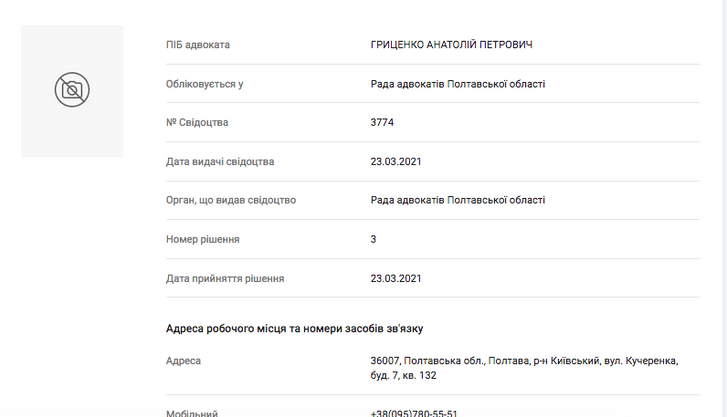The width and height of the screenshot is (727, 417).
Task: Select Рада адвокатів Полтавської області under Обліковується у
Action: pyautogui.click(x=458, y=84)
